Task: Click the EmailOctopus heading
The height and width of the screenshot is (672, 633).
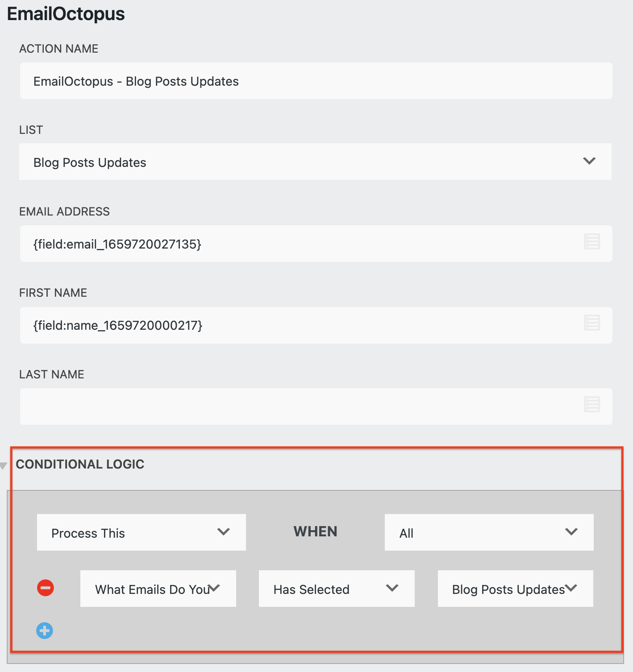Action: point(66,13)
